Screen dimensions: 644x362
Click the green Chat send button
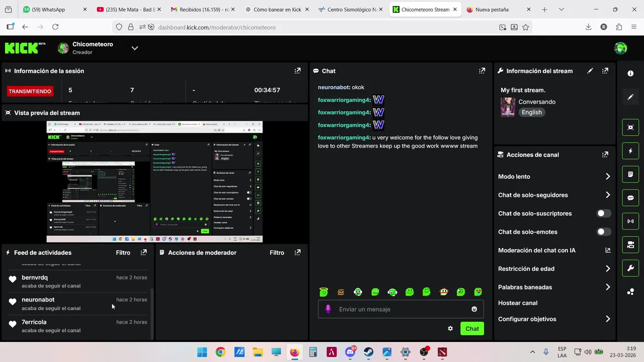[x=472, y=329]
